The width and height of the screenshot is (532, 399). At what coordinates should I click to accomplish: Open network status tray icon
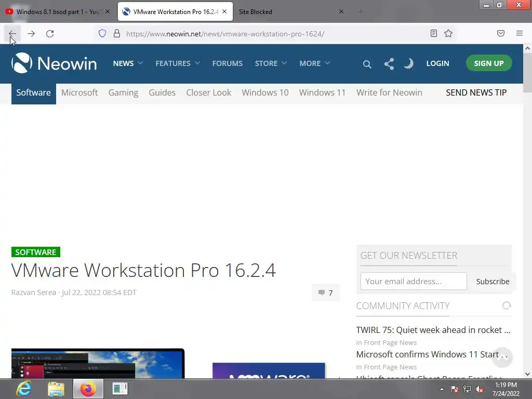pos(467,389)
